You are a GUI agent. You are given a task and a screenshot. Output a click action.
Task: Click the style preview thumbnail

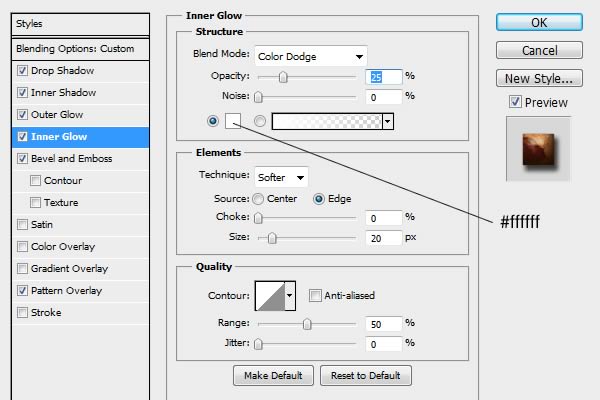(x=538, y=149)
